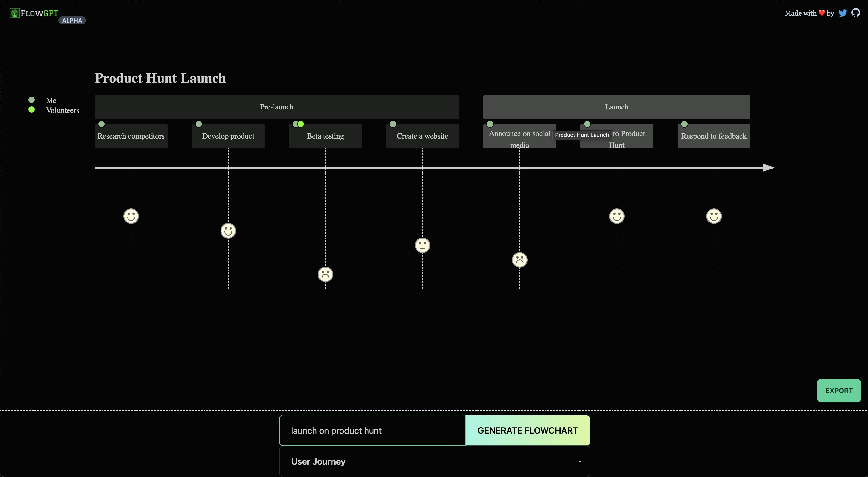Click the actor dot on Respond to feedback
This screenshot has height=477, width=868.
pos(684,124)
